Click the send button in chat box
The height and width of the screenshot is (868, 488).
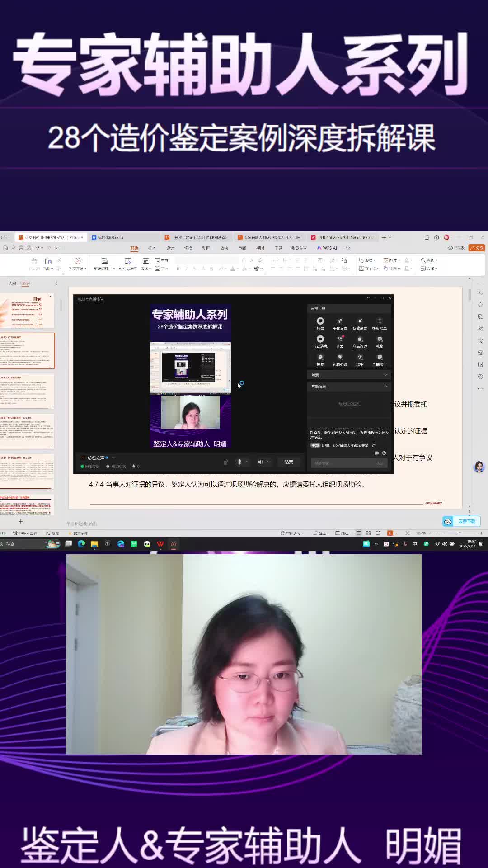[x=380, y=463]
